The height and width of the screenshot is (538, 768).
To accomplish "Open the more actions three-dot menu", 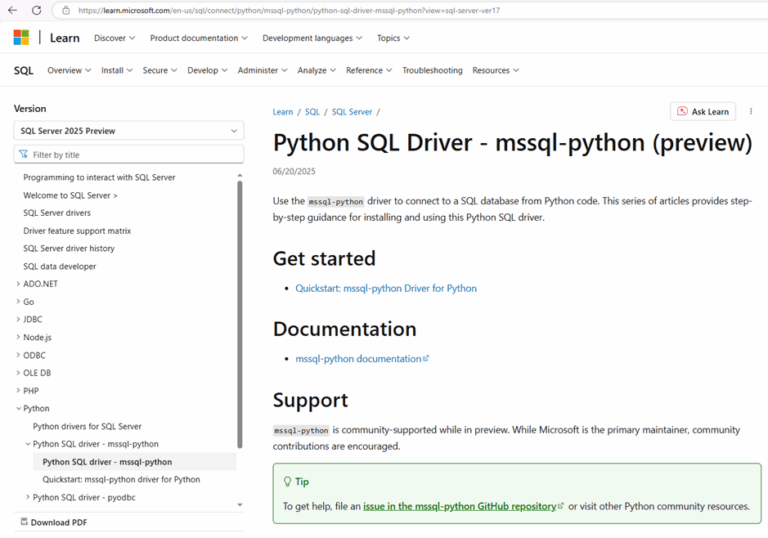I will [751, 111].
